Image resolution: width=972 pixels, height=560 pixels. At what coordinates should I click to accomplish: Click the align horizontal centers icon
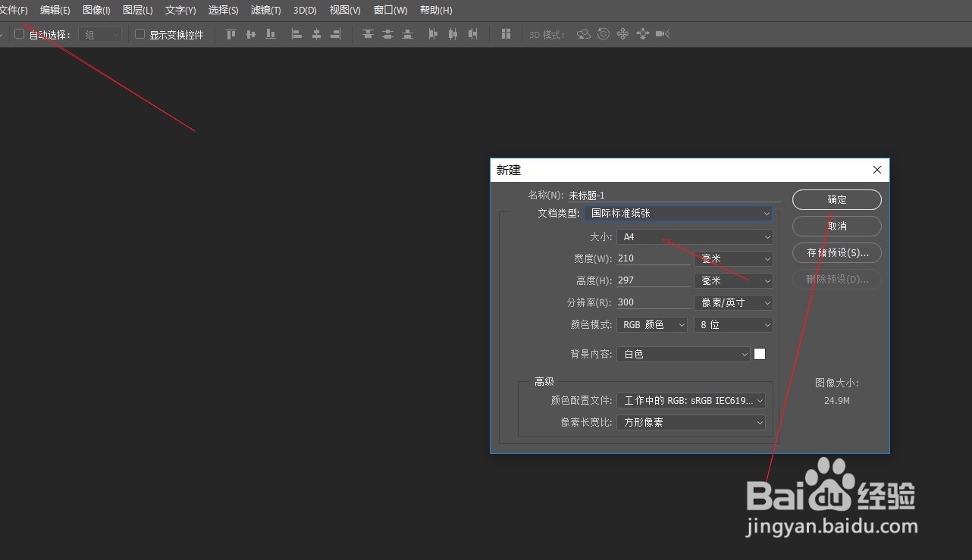[x=316, y=34]
